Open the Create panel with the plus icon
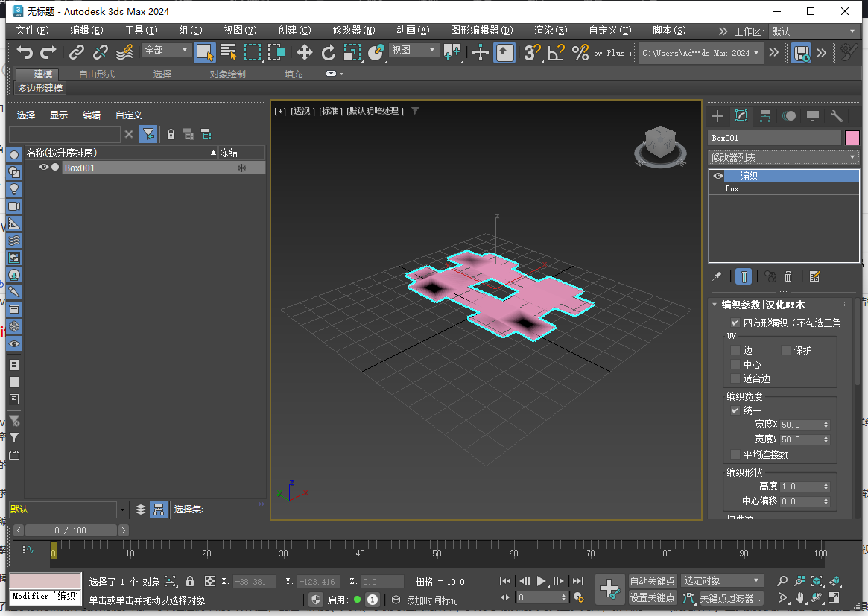 click(x=716, y=115)
